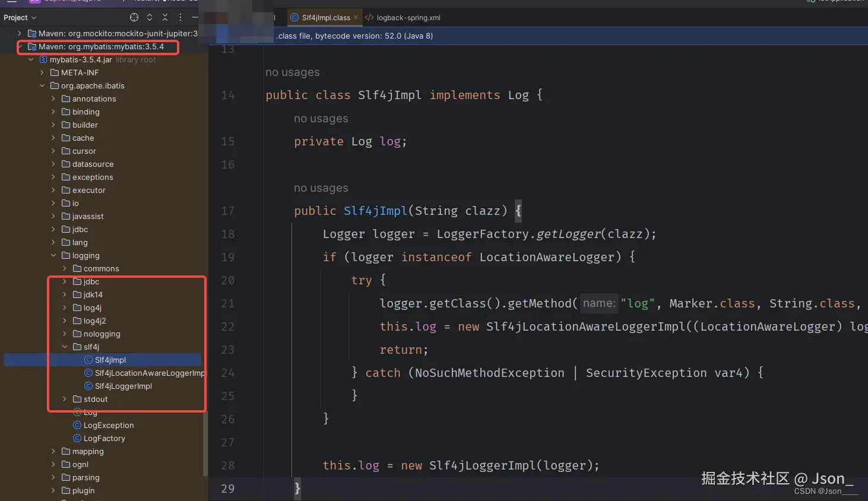Click 'no usages' hint above Slf4jImpl constructor

click(321, 188)
